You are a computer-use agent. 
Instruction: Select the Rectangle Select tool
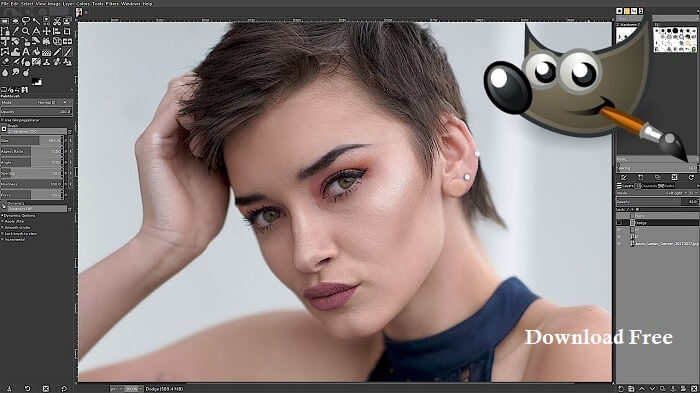[4, 21]
